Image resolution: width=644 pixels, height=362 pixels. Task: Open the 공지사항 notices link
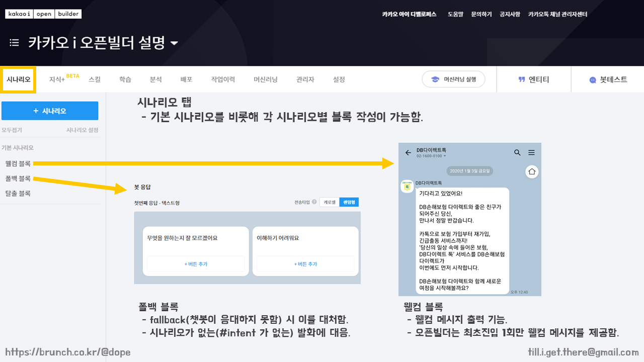(x=510, y=15)
